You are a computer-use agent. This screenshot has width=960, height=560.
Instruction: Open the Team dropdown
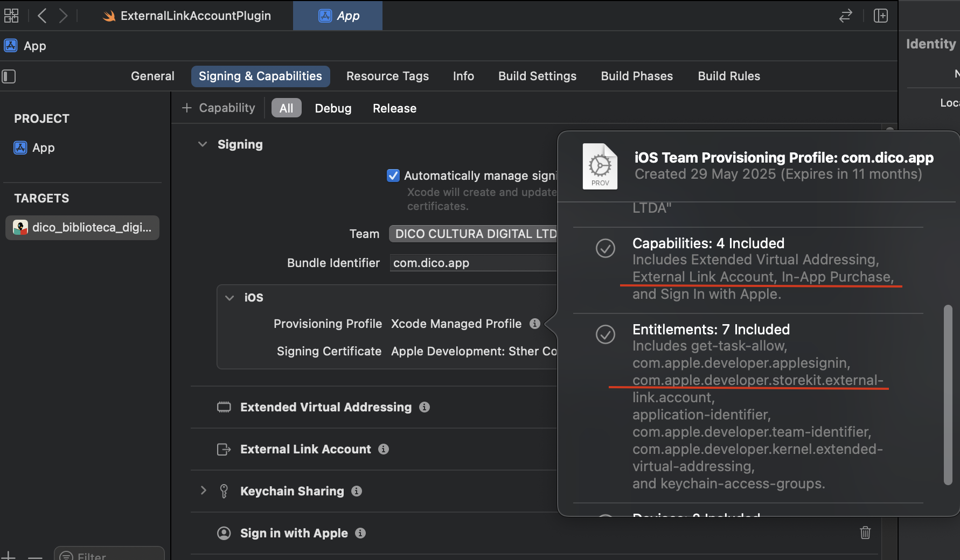pos(473,234)
